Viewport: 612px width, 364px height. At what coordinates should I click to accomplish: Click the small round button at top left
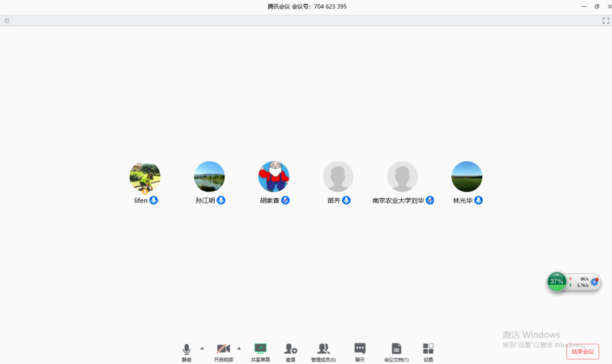click(x=7, y=21)
